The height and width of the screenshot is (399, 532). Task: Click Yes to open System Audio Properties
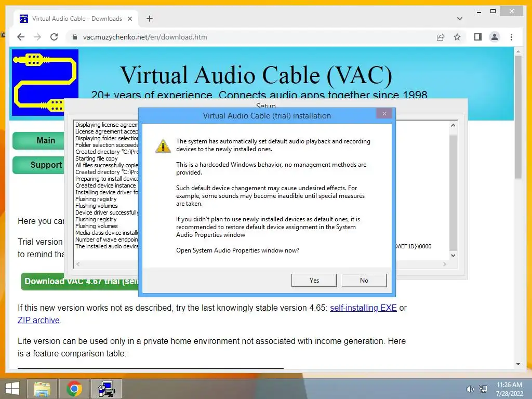(314, 280)
